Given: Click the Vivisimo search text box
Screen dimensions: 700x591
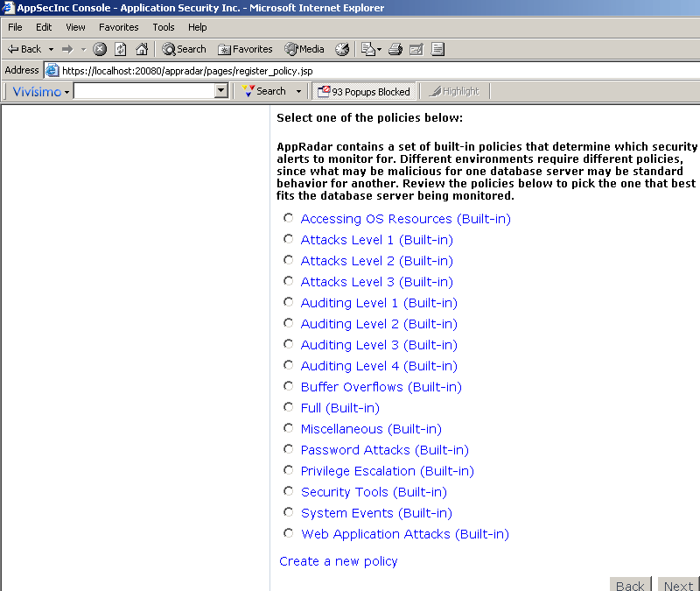Looking at the screenshot, I should (144, 91).
